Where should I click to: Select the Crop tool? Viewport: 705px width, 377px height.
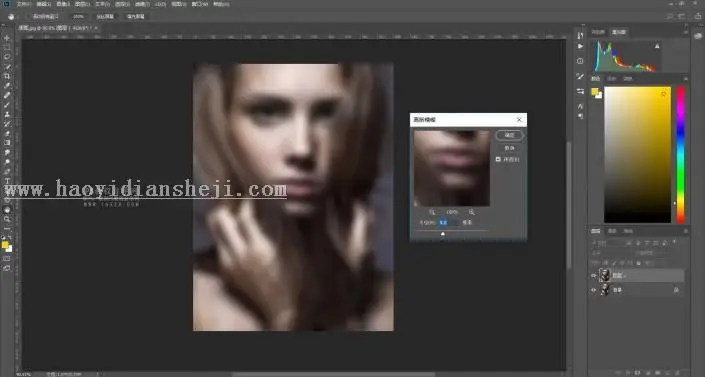coord(7,76)
